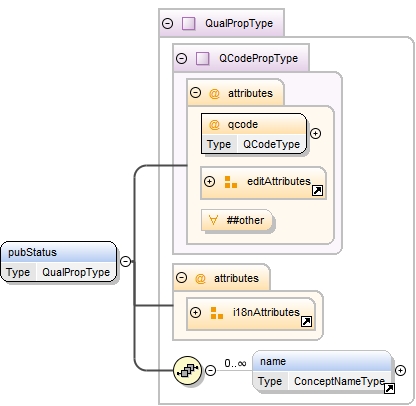Click the editAttributes group blocks icon

231,182
